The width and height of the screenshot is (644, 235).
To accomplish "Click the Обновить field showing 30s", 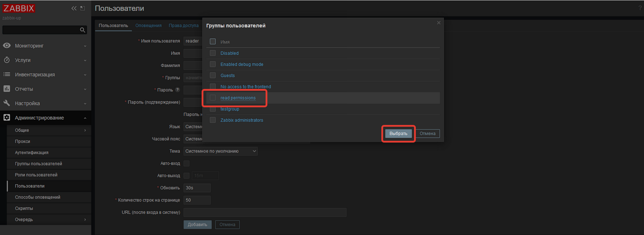I will [x=197, y=188].
